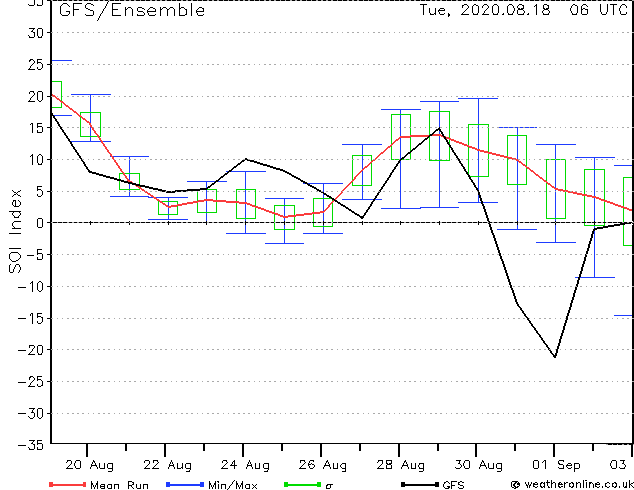Select the −25 value on y-axis
The height and width of the screenshot is (490, 634).
(x=31, y=381)
